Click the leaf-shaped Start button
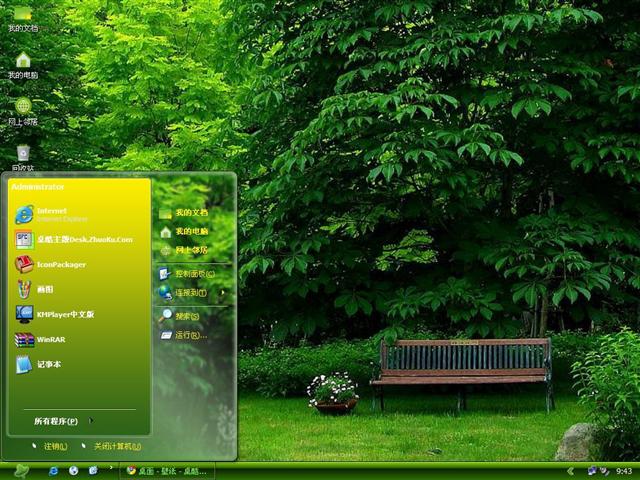This screenshot has height=480, width=640. click(21, 471)
